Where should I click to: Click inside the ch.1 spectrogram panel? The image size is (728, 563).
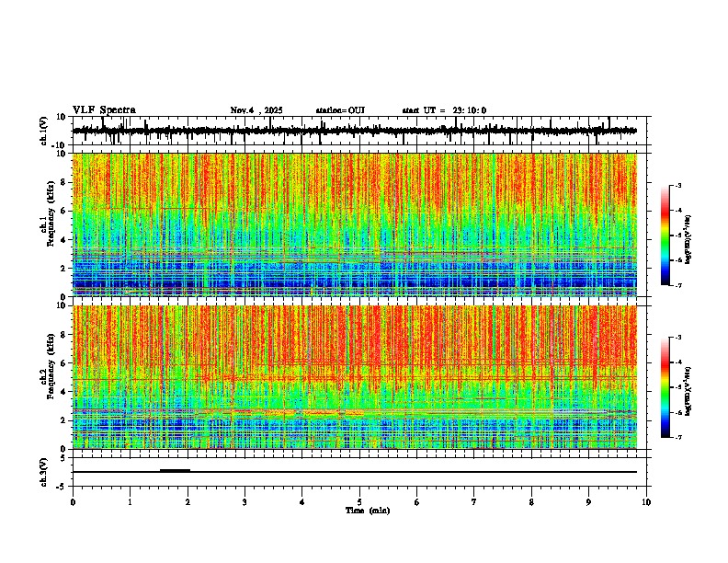pyautogui.click(x=355, y=224)
